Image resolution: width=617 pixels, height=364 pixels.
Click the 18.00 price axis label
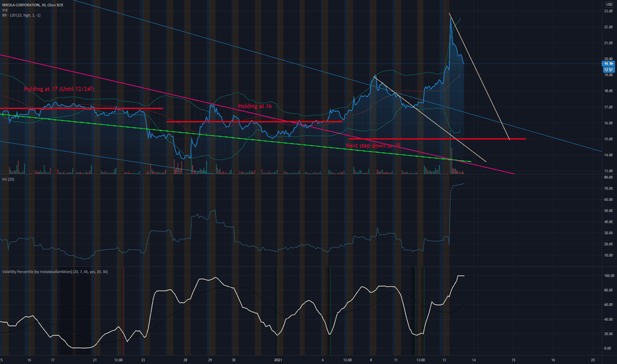(x=608, y=91)
